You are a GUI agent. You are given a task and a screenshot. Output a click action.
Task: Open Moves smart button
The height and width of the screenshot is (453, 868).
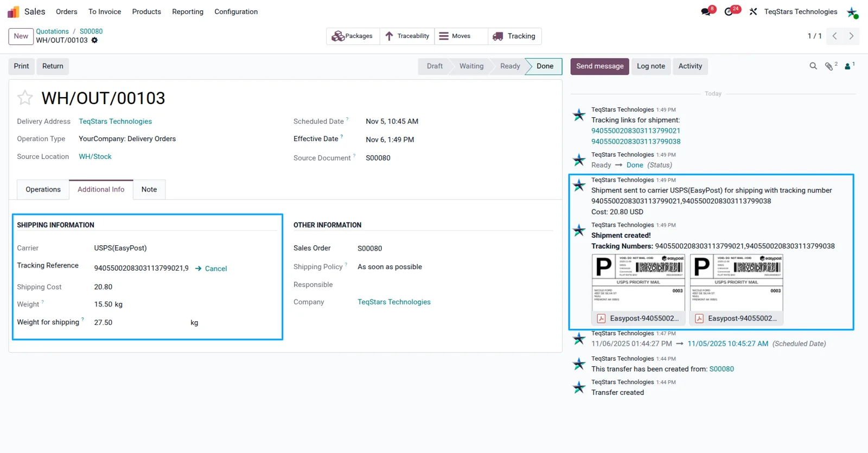pos(461,36)
